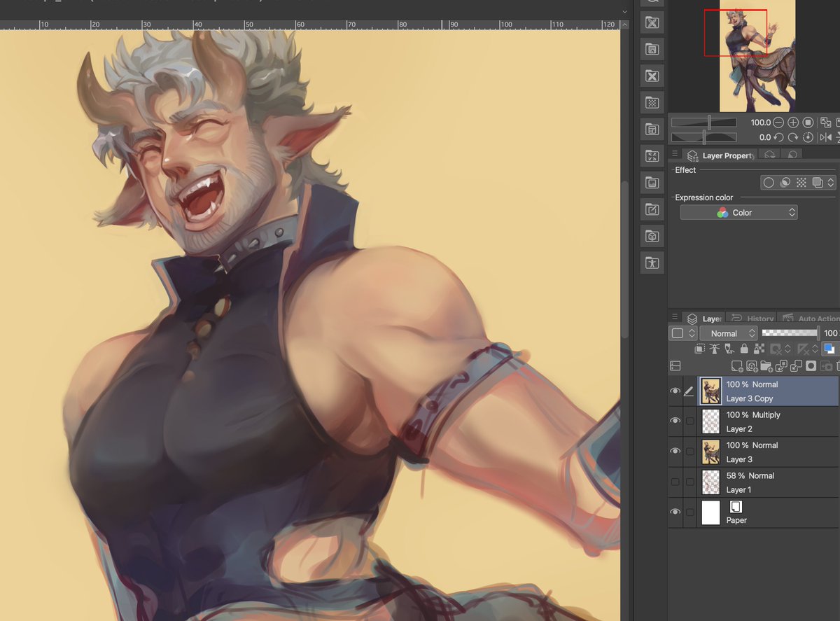Flip canvas horizontally in Navigator
Viewport: 840px width, 621px height.
click(x=826, y=137)
